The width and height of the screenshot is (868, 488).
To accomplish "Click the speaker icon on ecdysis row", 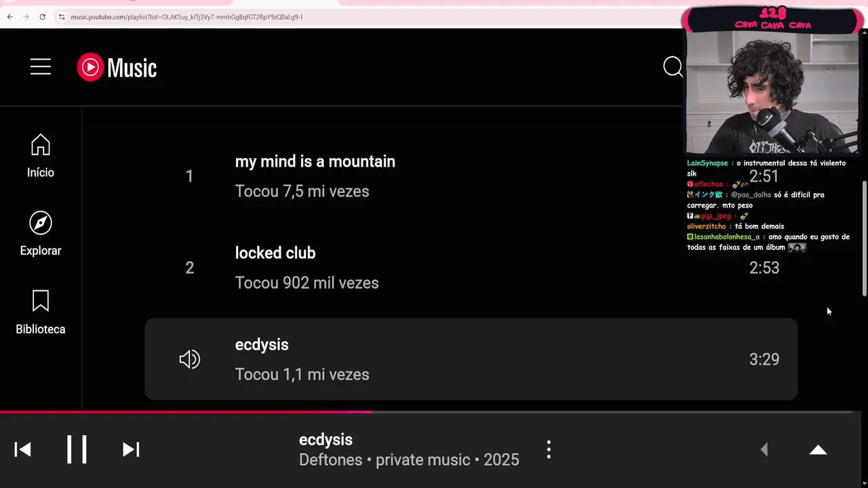I will point(189,359).
